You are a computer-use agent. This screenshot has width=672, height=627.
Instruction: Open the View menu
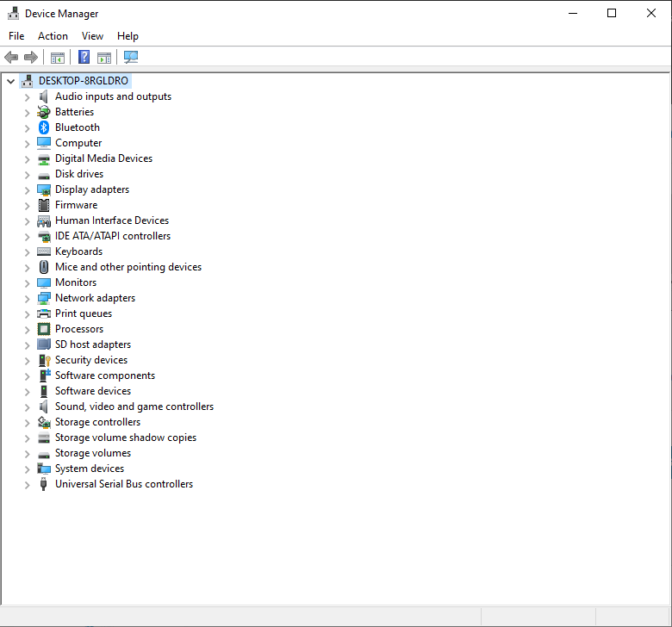click(x=92, y=36)
